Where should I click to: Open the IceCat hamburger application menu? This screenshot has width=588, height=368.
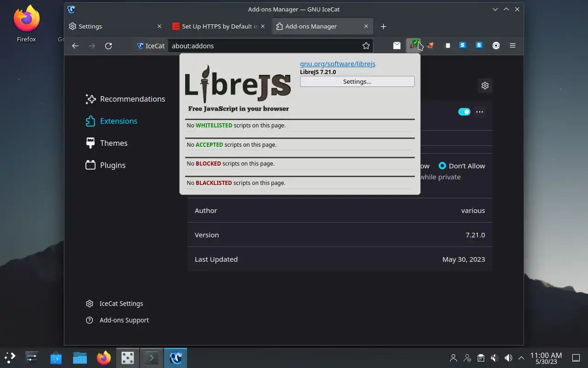point(513,46)
